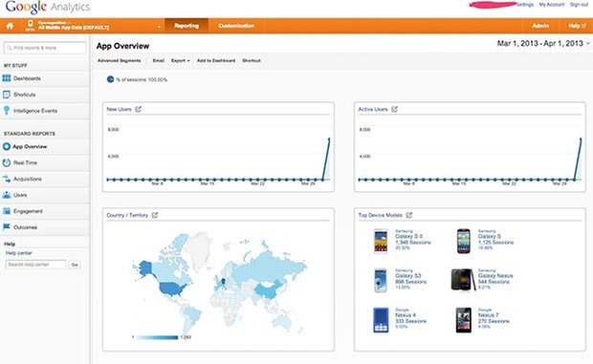Click the Real-Time clock icon
This screenshot has height=364, width=593.
(x=7, y=162)
